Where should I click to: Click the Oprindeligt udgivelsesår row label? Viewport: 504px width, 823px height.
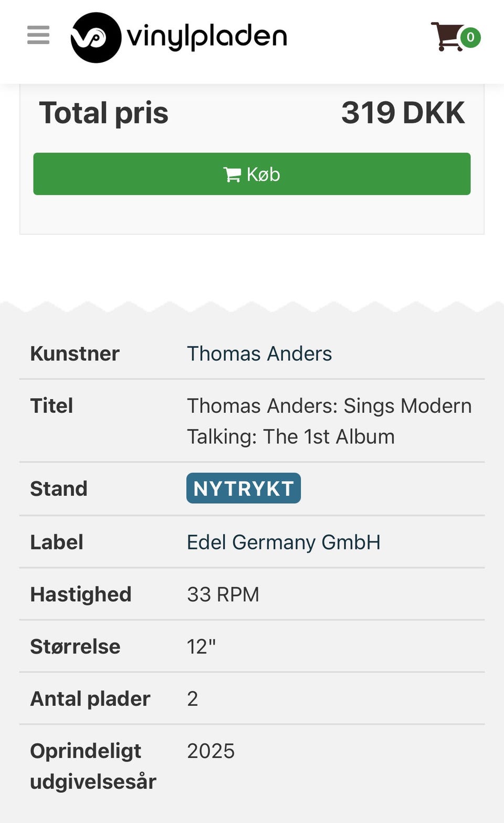pos(93,766)
